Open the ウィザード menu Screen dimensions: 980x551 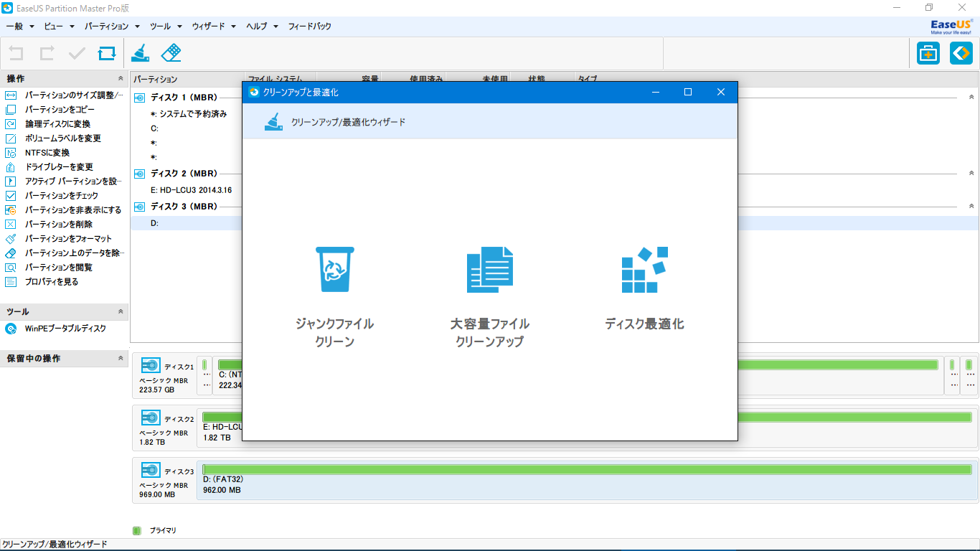tap(214, 26)
